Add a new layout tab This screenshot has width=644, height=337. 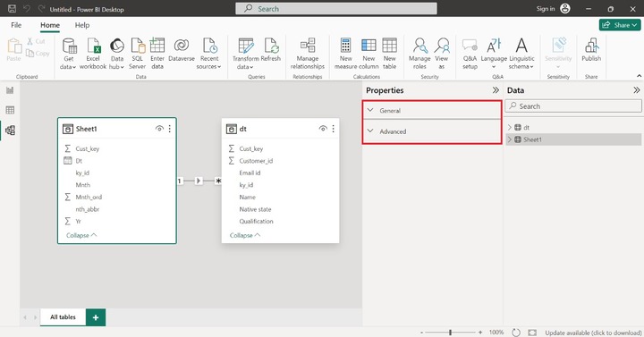(96, 317)
